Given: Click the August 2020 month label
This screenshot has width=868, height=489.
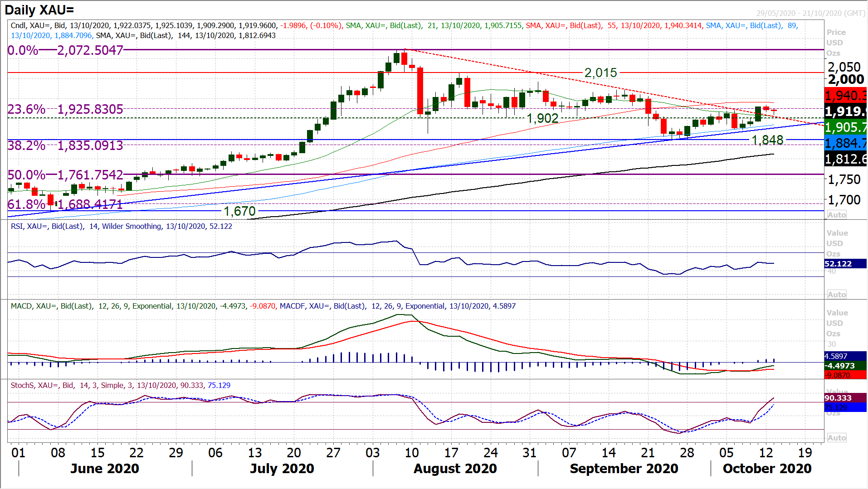Looking at the screenshot, I should coord(455,469).
